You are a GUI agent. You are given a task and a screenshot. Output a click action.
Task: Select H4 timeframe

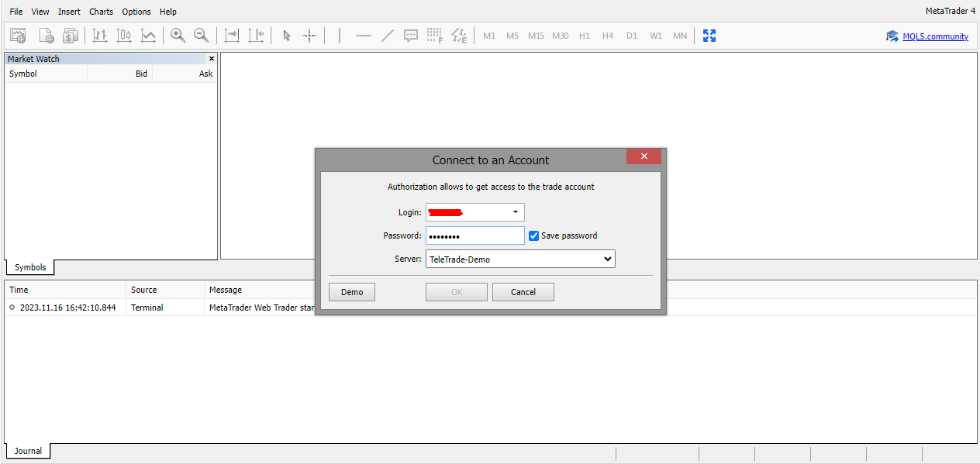tap(608, 36)
